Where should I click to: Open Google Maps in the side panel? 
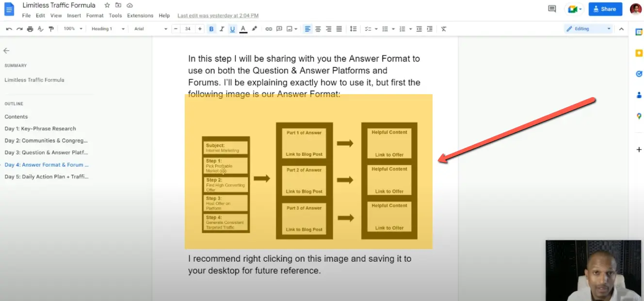coord(638,116)
